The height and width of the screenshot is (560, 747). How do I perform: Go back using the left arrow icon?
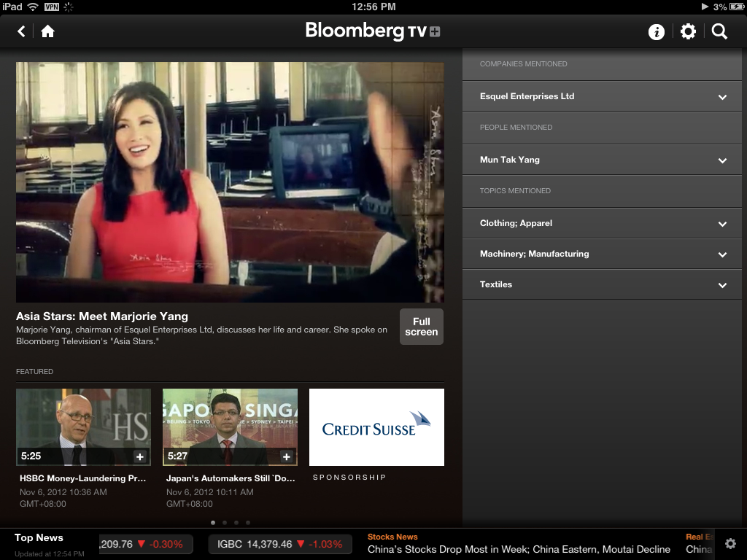point(20,31)
